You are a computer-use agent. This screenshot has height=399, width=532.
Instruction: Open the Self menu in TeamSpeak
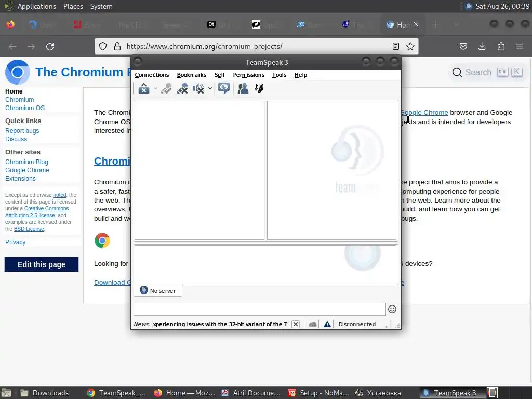tap(220, 75)
